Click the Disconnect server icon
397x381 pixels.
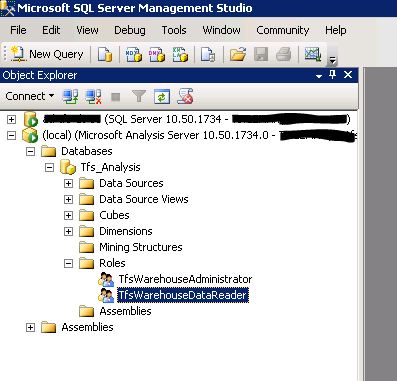93,97
